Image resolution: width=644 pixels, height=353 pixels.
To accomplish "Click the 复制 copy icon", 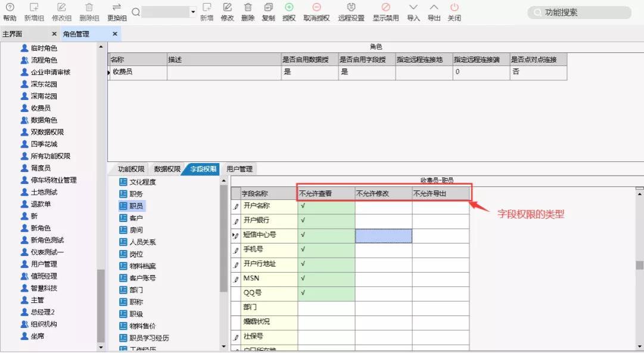I will click(268, 7).
